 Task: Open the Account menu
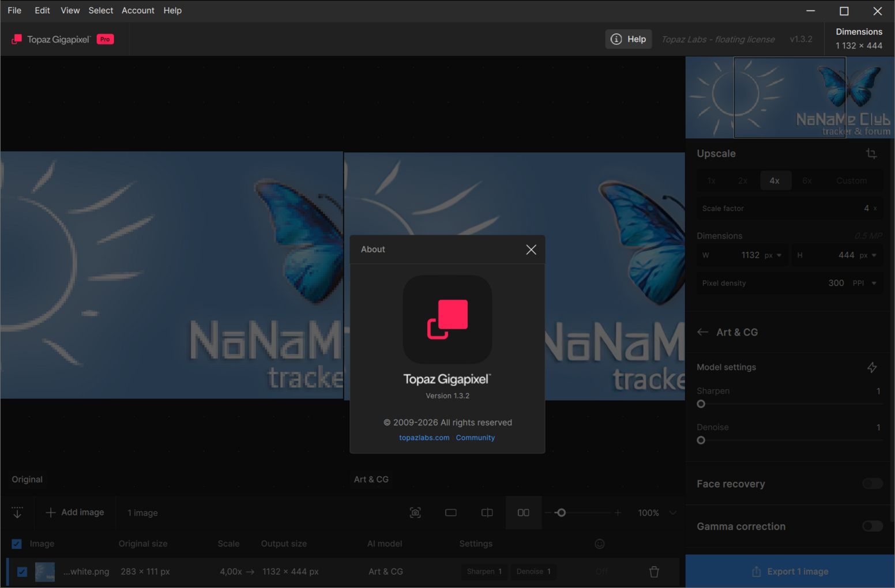[x=138, y=10]
